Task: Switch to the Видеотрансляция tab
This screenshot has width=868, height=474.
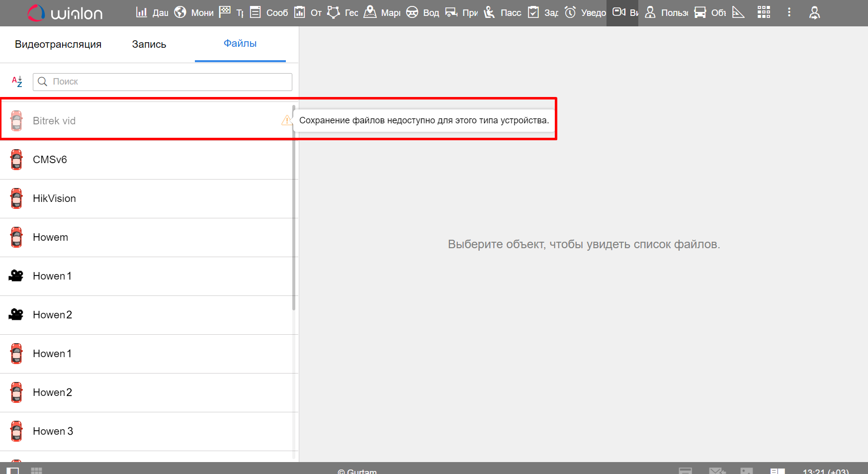Action: click(x=58, y=44)
